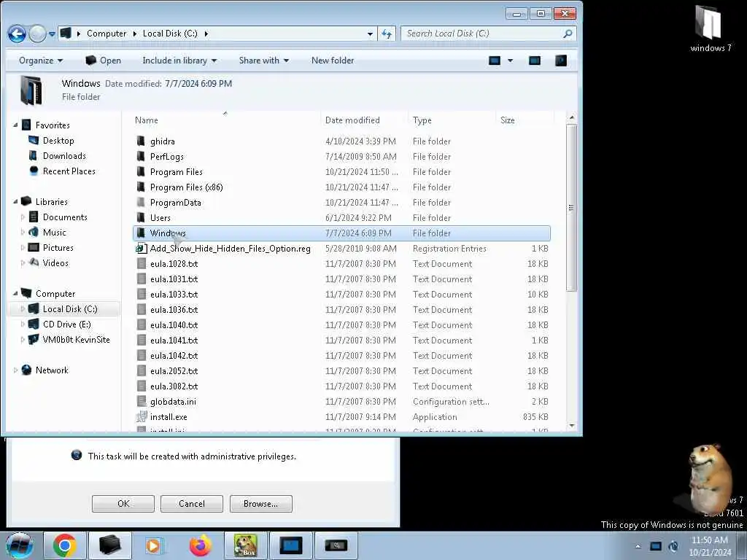The width and height of the screenshot is (747, 560).
Task: Expand the Network node
Action: (16, 370)
